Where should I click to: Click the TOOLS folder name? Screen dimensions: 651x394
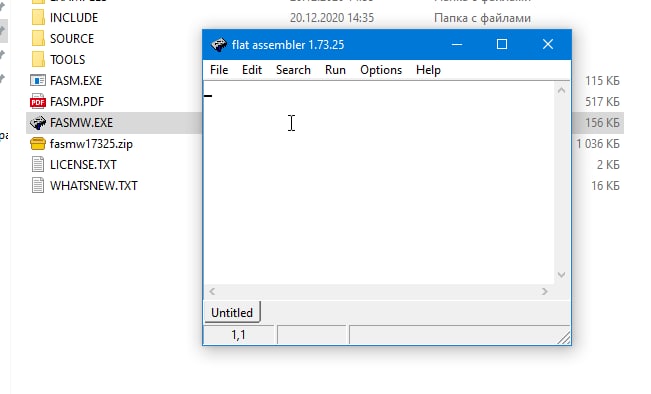pos(67,60)
